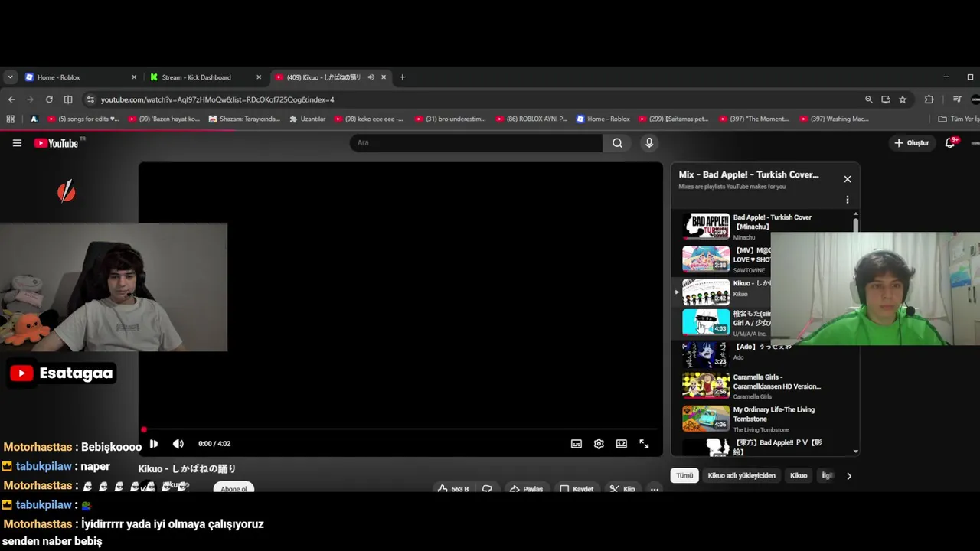This screenshot has width=980, height=551.
Task: Open the Mix playlist three-dot menu
Action: coord(847,200)
